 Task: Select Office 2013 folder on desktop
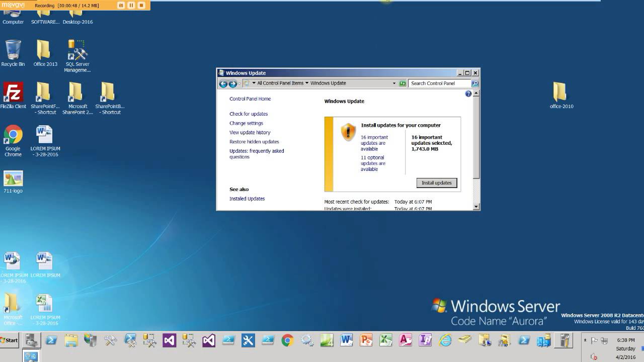click(x=45, y=53)
